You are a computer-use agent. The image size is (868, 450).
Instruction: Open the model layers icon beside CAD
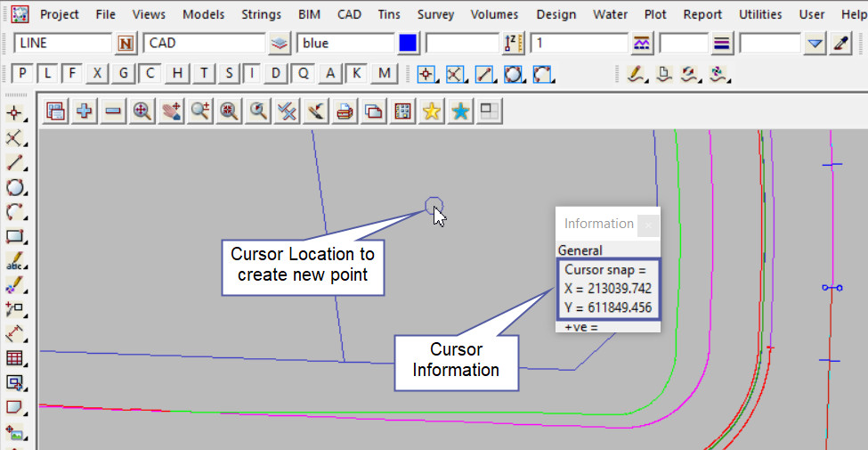280,43
